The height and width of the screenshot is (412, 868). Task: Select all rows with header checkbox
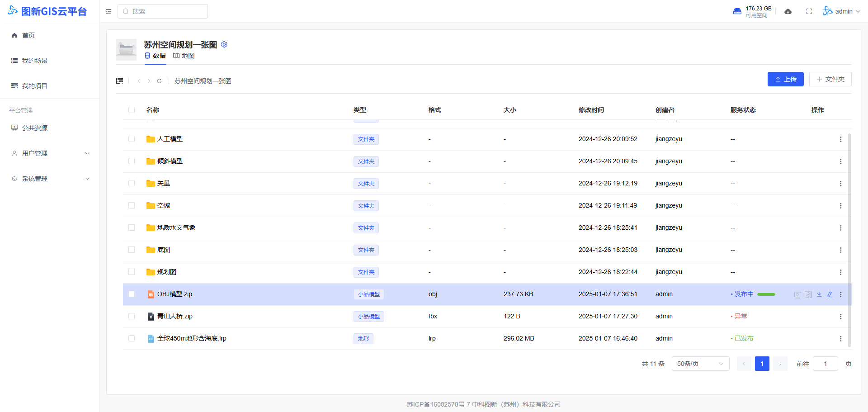[x=132, y=110]
